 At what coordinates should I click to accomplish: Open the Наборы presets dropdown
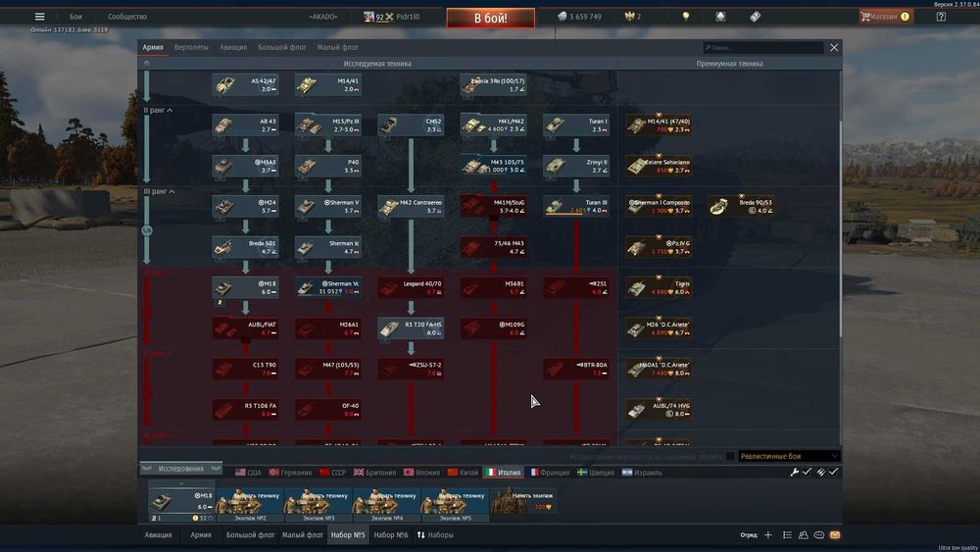(x=435, y=535)
